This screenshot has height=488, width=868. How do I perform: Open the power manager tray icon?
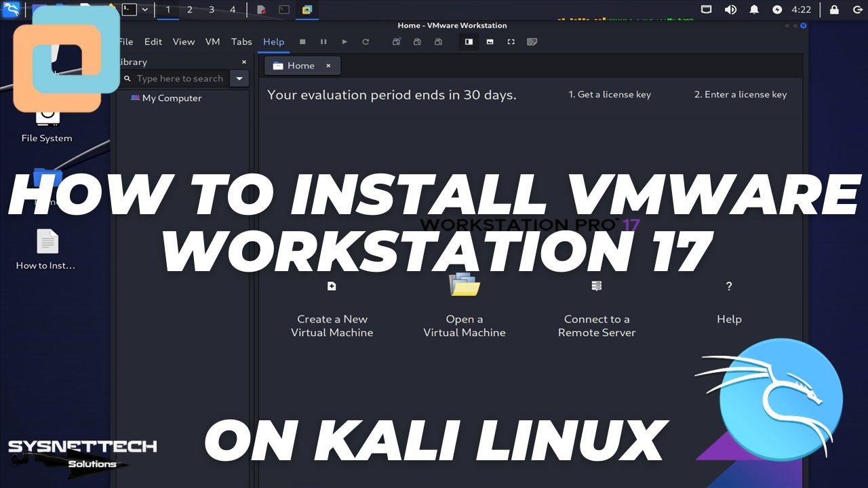tap(777, 9)
